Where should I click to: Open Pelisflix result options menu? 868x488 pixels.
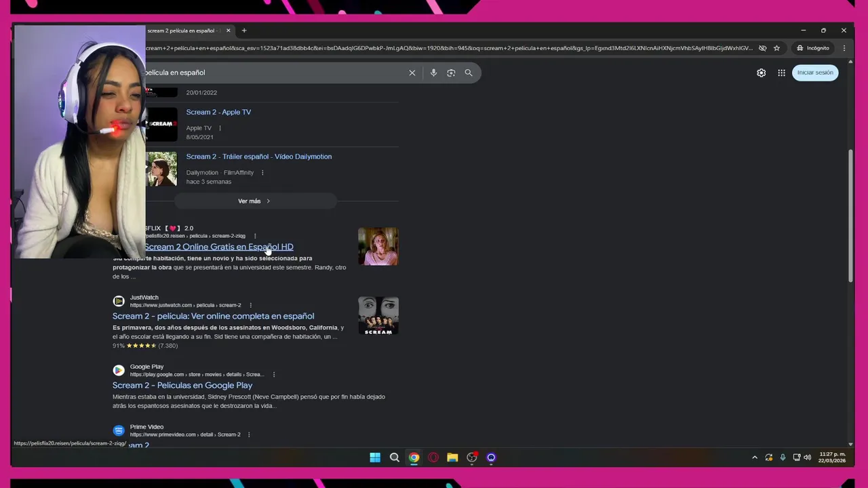click(255, 236)
